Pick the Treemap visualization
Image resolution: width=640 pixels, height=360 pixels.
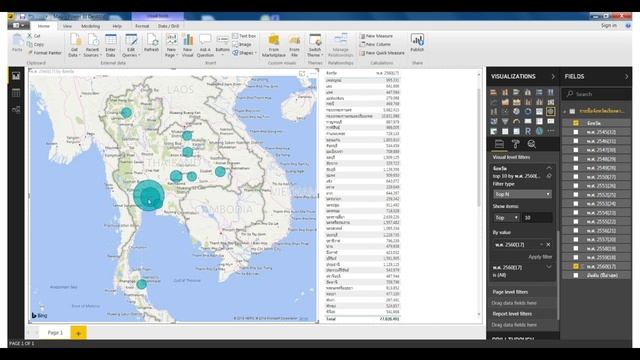coord(540,111)
